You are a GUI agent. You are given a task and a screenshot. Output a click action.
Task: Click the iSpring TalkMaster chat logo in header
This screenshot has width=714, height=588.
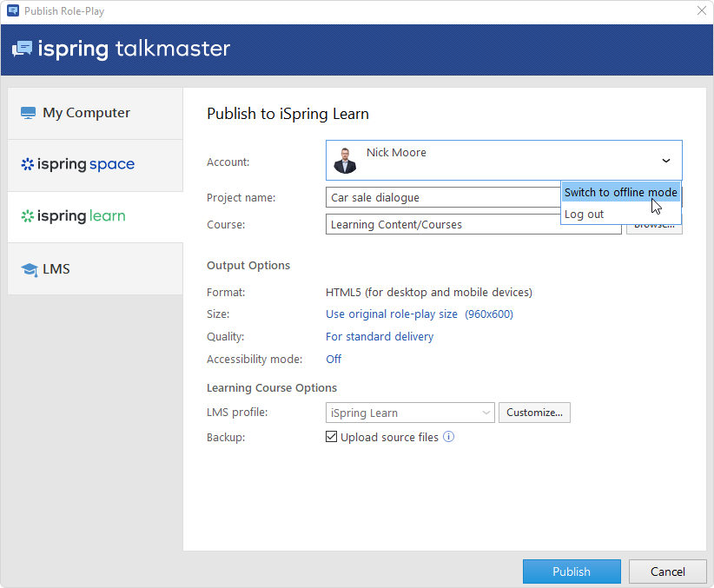point(23,49)
